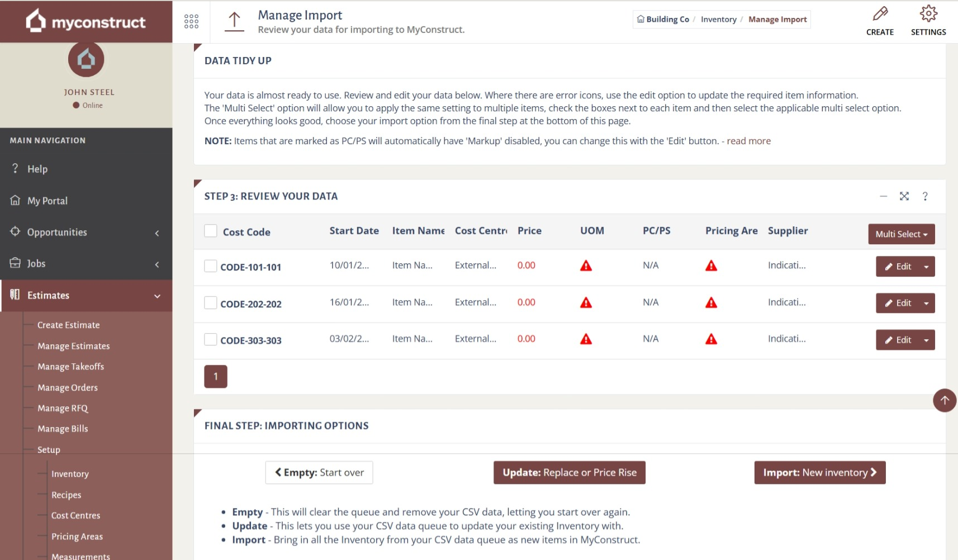
Task: Open Manage Estimates in sidebar
Action: (x=74, y=346)
